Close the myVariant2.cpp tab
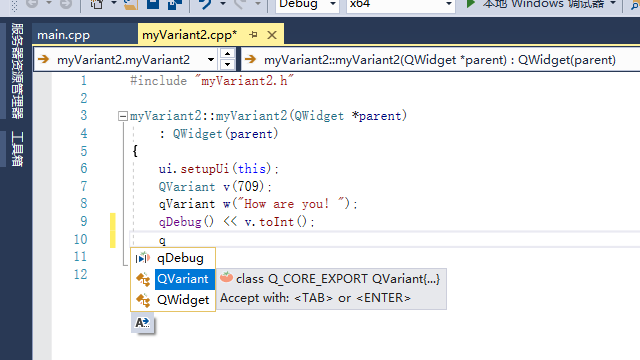Viewport: 640px width, 360px height. (272, 35)
